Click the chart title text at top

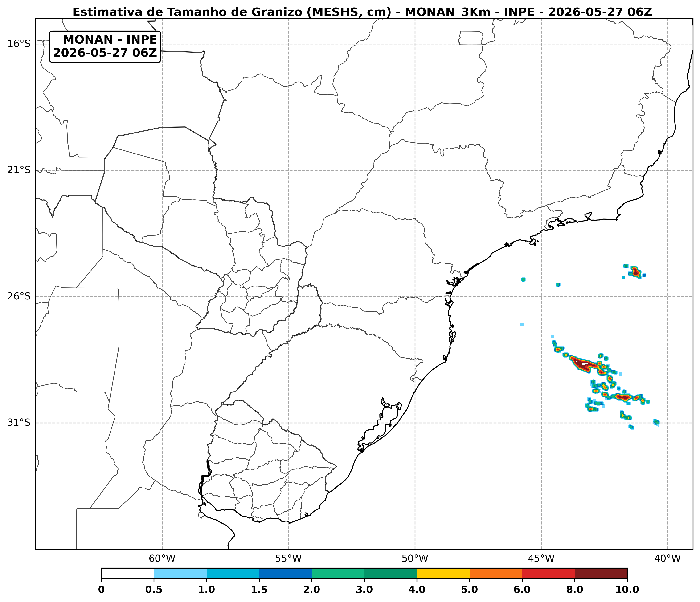362,12
